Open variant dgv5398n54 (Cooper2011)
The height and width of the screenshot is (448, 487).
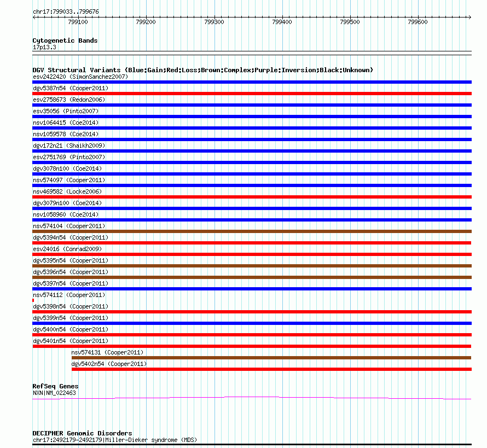pos(71,306)
